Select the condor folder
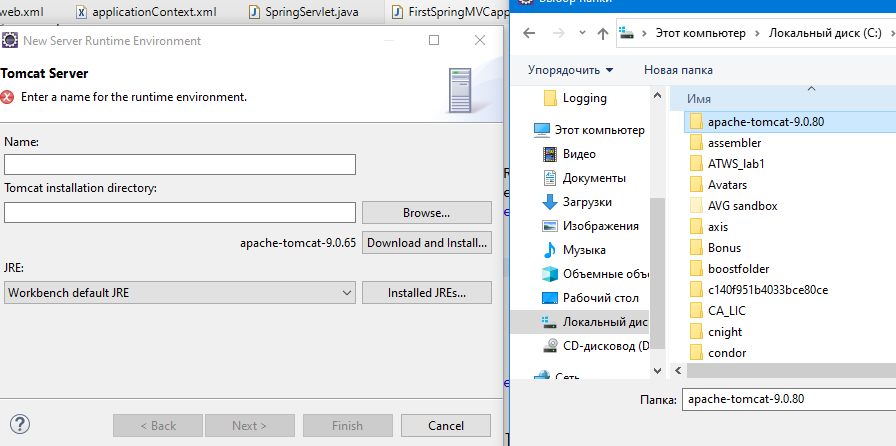This screenshot has height=446, width=896. [727, 353]
